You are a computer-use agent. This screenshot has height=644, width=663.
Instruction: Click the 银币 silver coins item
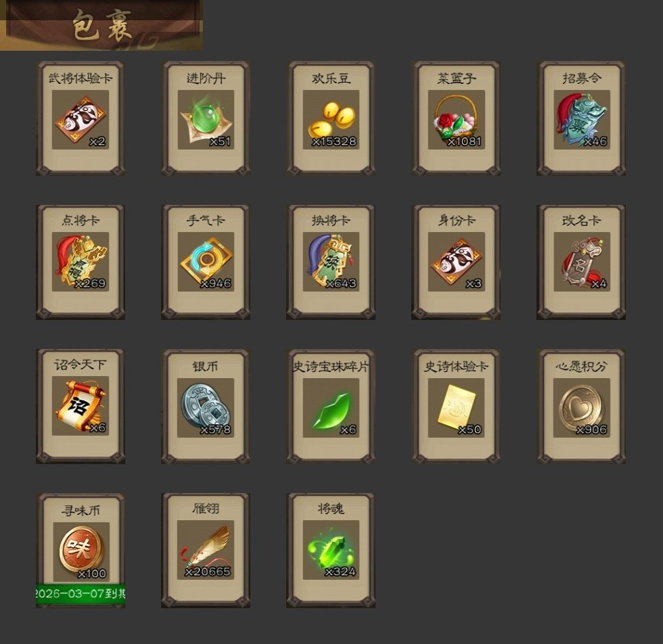pyautogui.click(x=206, y=407)
